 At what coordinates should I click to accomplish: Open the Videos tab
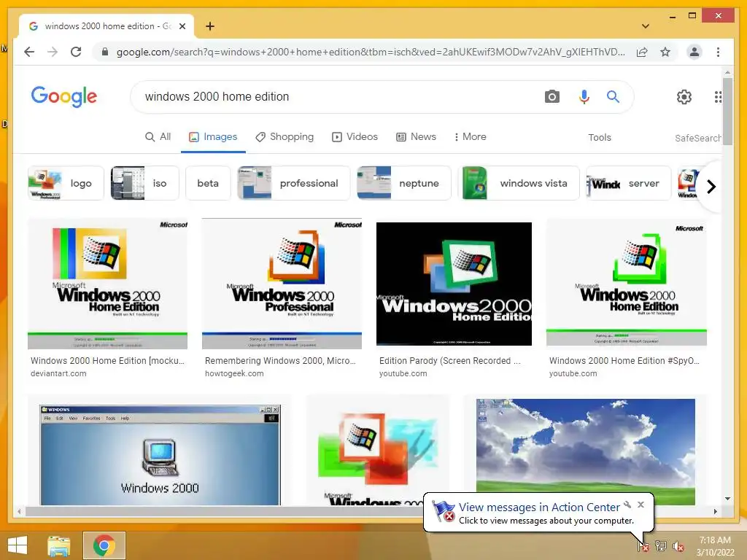(x=355, y=136)
